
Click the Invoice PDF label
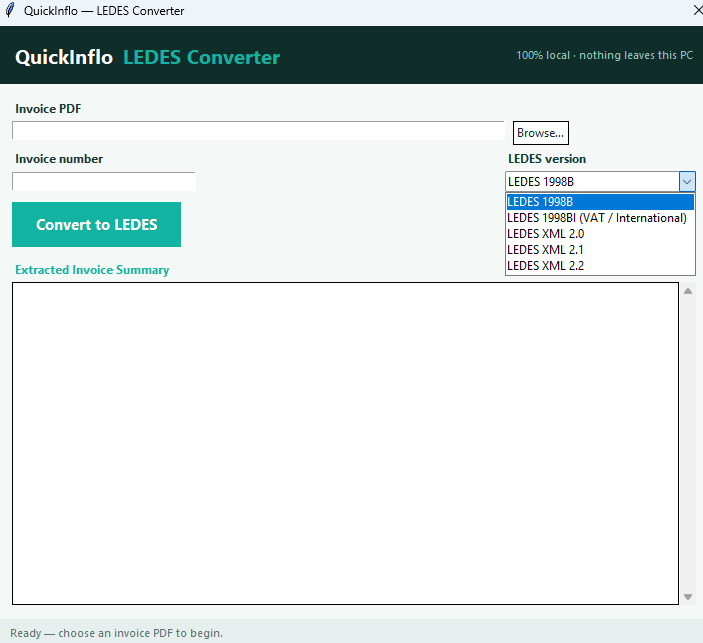48,109
